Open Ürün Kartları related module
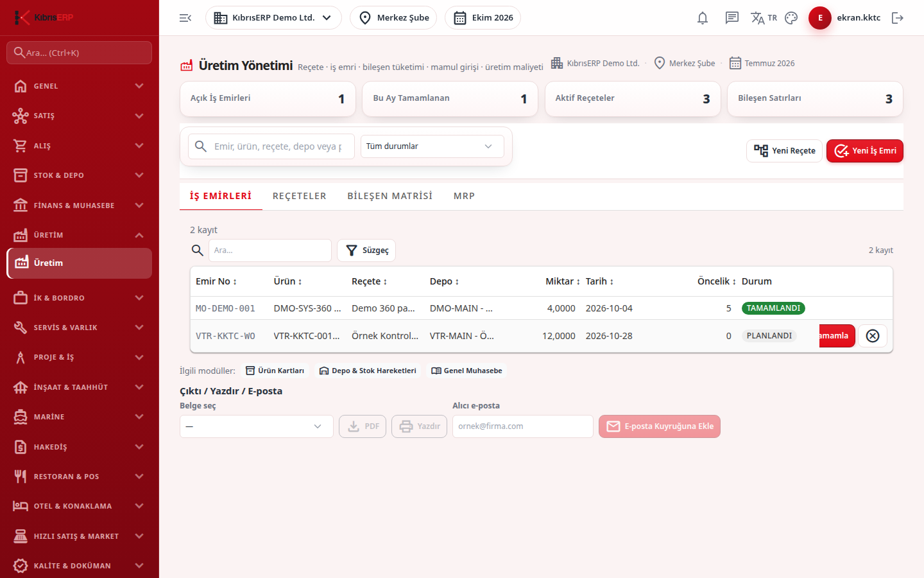This screenshot has width=924, height=578. (x=275, y=371)
